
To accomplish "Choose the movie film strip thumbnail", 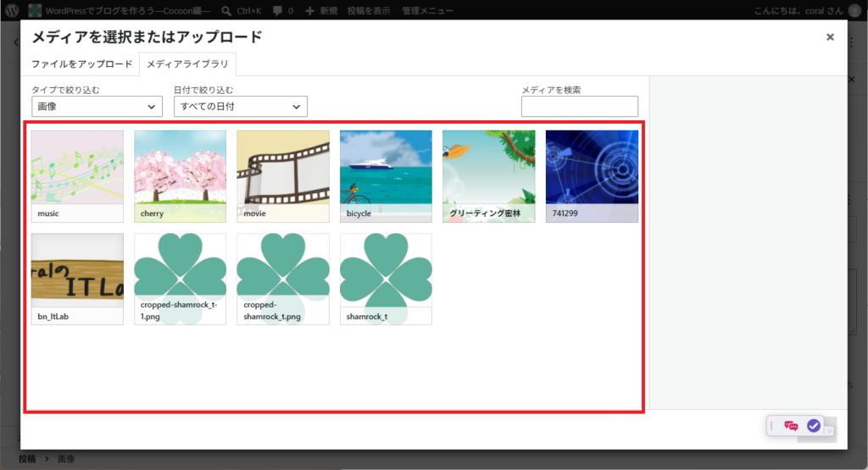I will pos(283,176).
